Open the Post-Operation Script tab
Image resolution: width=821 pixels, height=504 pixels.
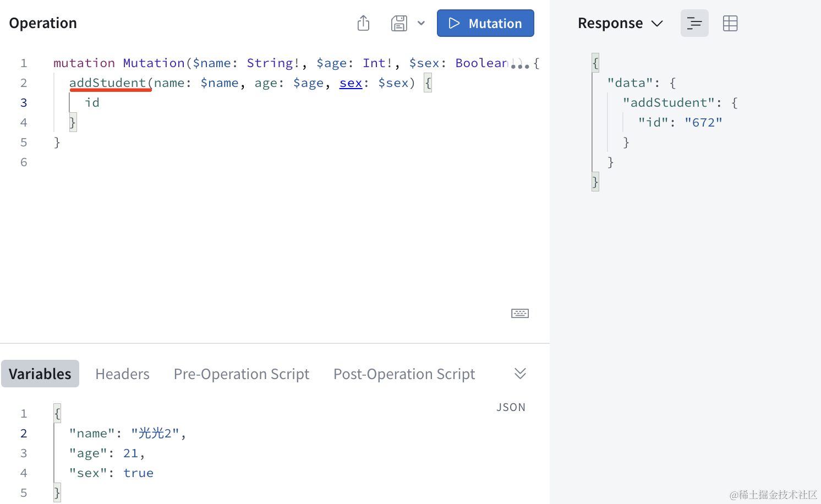pos(404,374)
